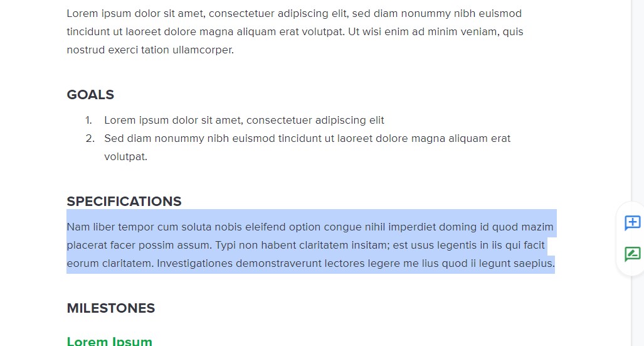Click the blue Add comment icon
This screenshot has height=346, width=644.
pyautogui.click(x=633, y=222)
